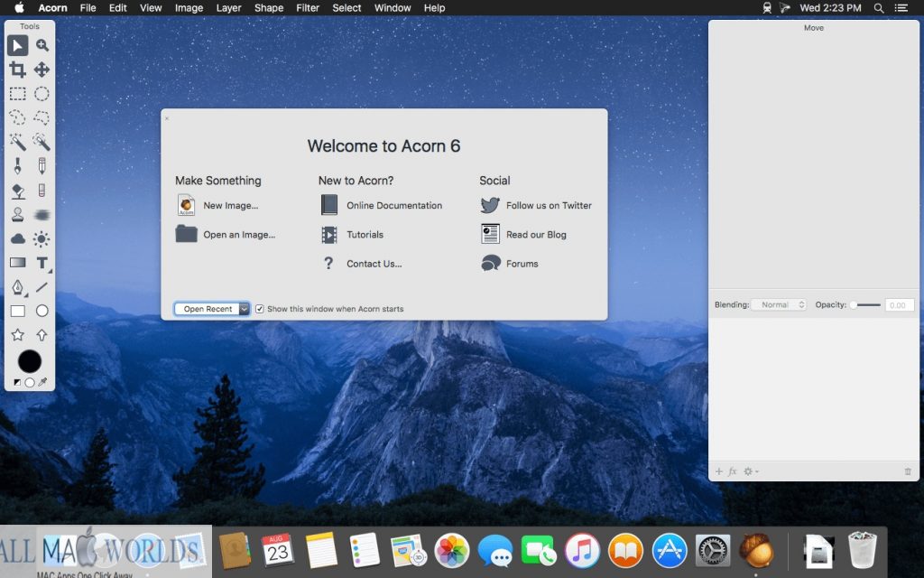Click the small white background color circle
The image size is (924, 578).
tap(30, 382)
